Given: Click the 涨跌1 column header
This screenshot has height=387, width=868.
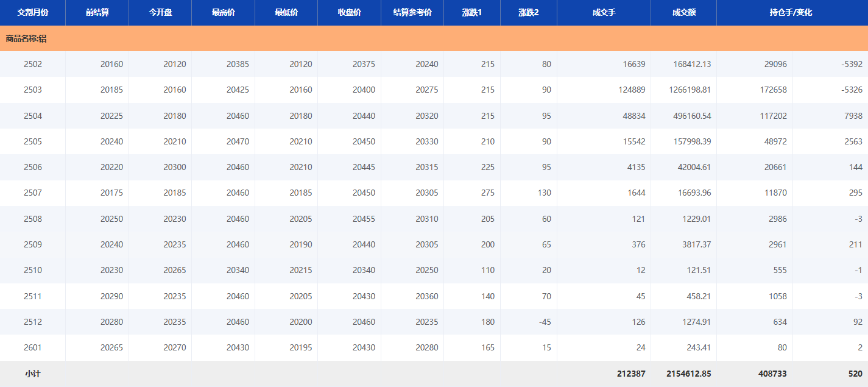Looking at the screenshot, I should [x=472, y=12].
